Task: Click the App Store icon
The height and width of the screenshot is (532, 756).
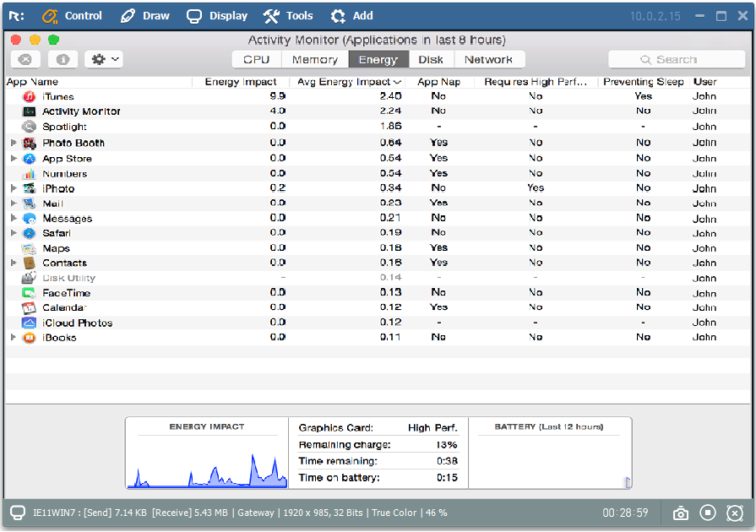Action: pos(30,159)
